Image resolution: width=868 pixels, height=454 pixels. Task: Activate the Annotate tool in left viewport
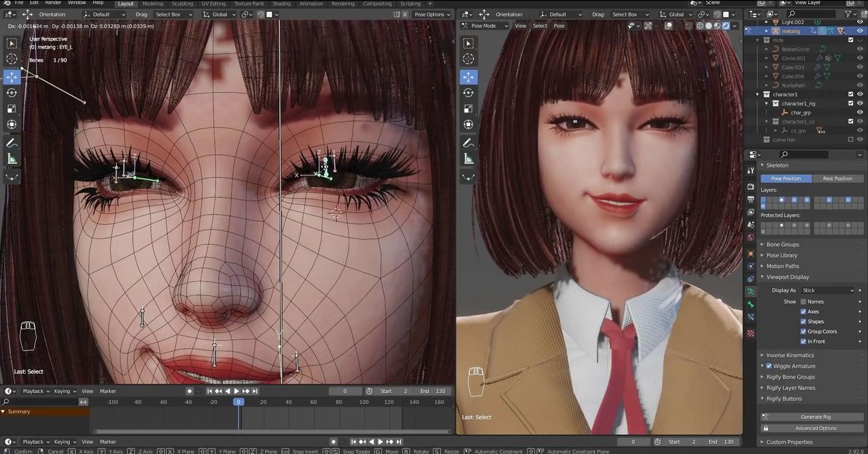coord(12,143)
